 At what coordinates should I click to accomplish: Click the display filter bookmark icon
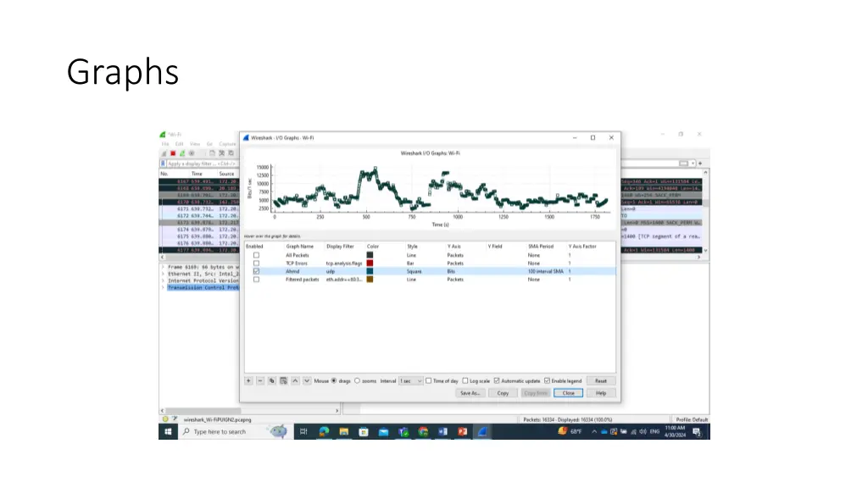pyautogui.click(x=164, y=164)
